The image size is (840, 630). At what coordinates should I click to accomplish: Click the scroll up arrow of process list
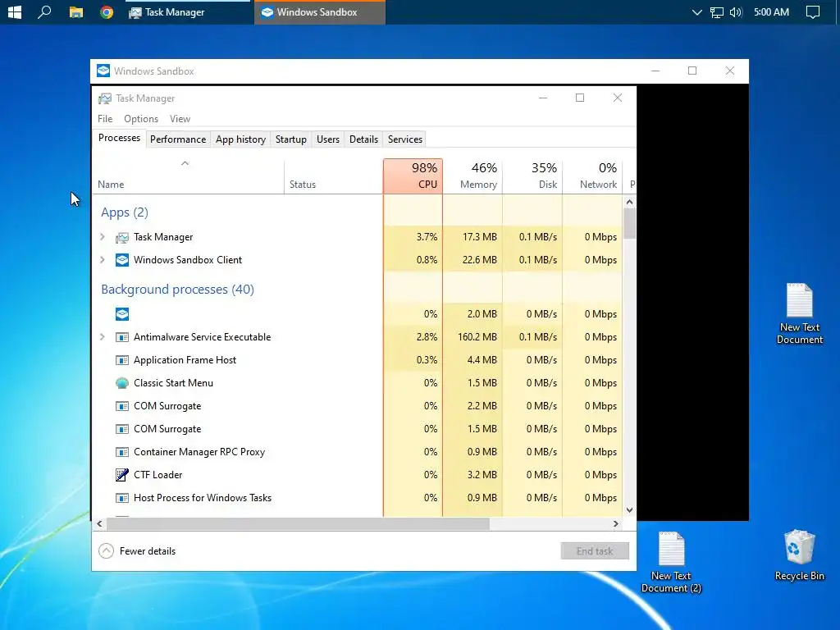click(x=629, y=202)
